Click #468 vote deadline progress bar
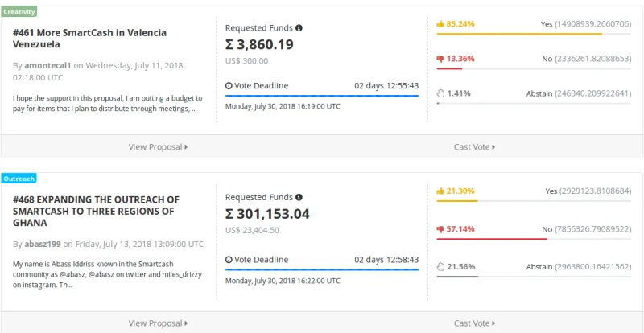 (x=322, y=269)
